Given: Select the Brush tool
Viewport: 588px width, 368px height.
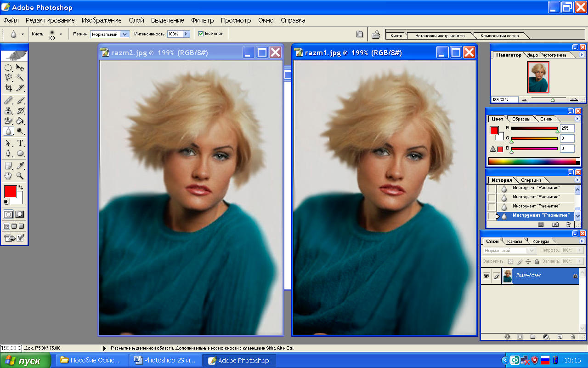Looking at the screenshot, I should [x=20, y=100].
